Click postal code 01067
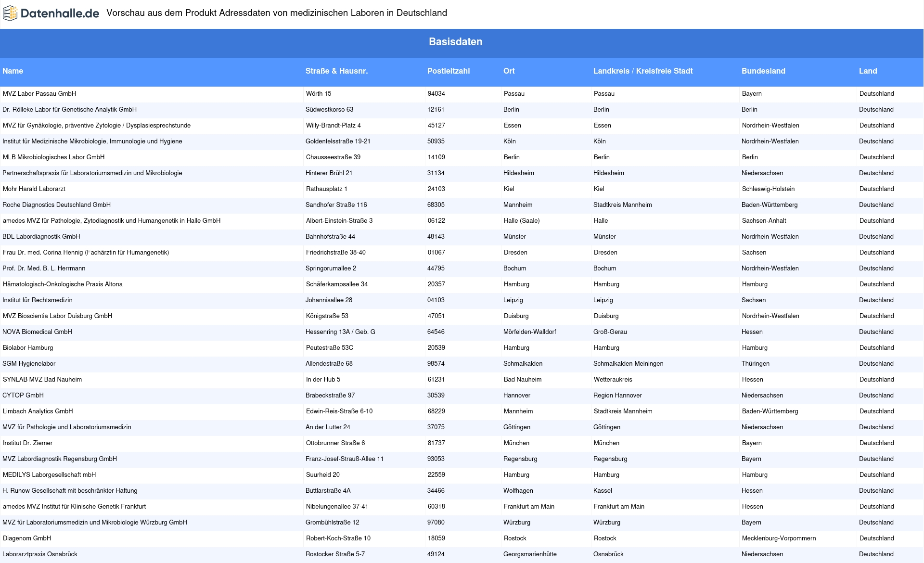The image size is (924, 563). [436, 253]
